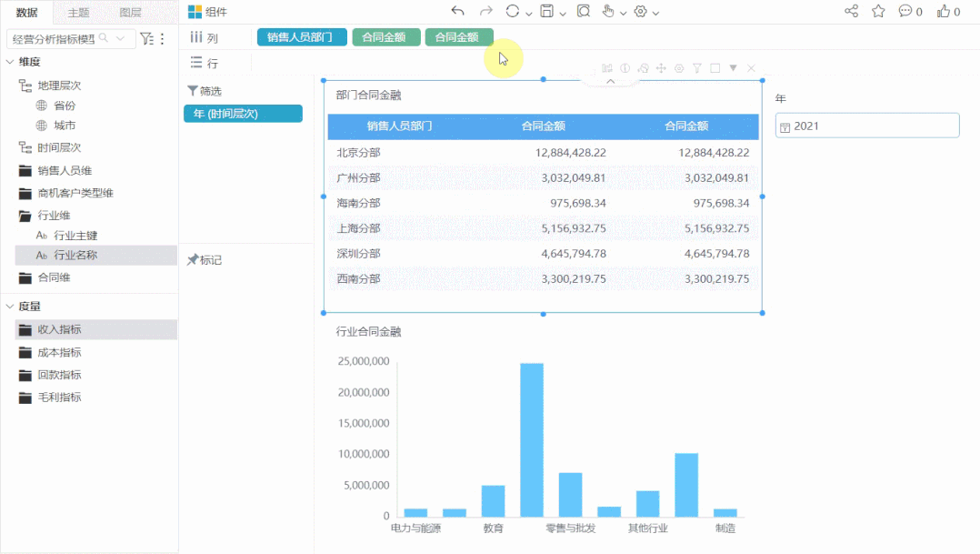980x554 pixels.
Task: Undo the last action
Action: (457, 11)
